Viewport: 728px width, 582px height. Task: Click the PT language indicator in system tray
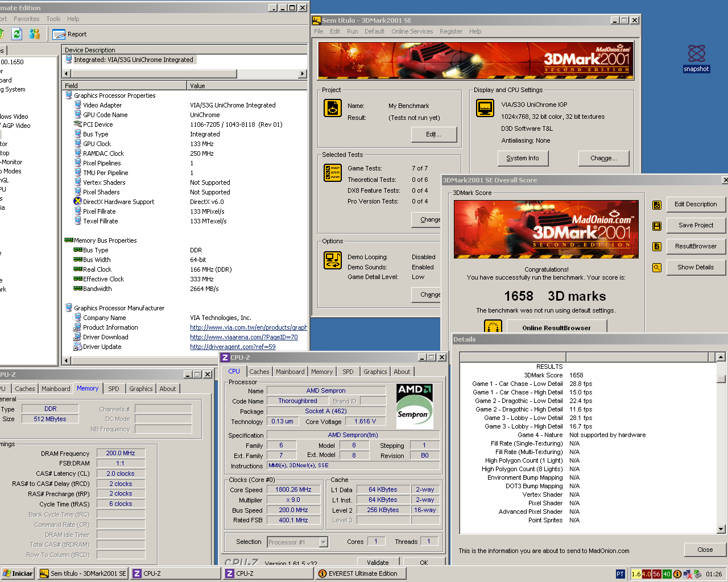(x=620, y=574)
